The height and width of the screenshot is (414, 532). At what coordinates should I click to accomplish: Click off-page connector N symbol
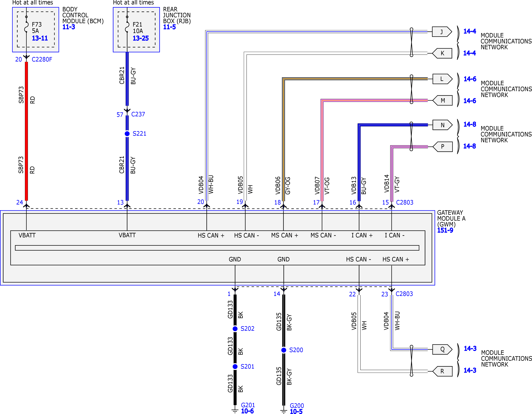(442, 125)
